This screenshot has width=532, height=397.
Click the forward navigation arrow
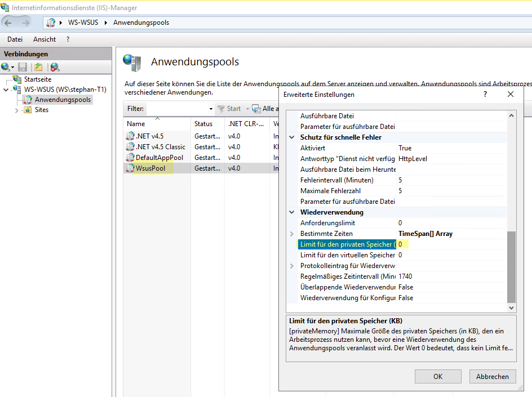[x=25, y=23]
